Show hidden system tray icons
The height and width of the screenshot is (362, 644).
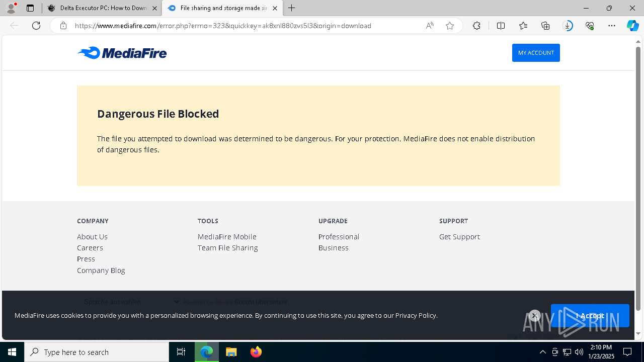(x=542, y=352)
